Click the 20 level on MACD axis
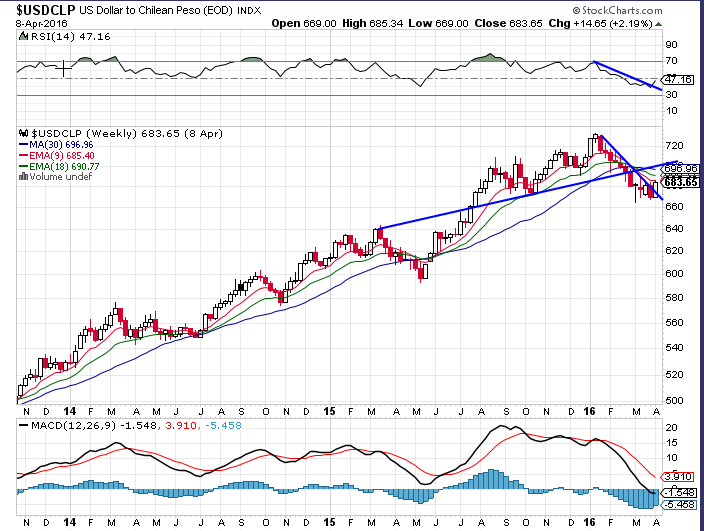The width and height of the screenshot is (704, 531). click(672, 427)
